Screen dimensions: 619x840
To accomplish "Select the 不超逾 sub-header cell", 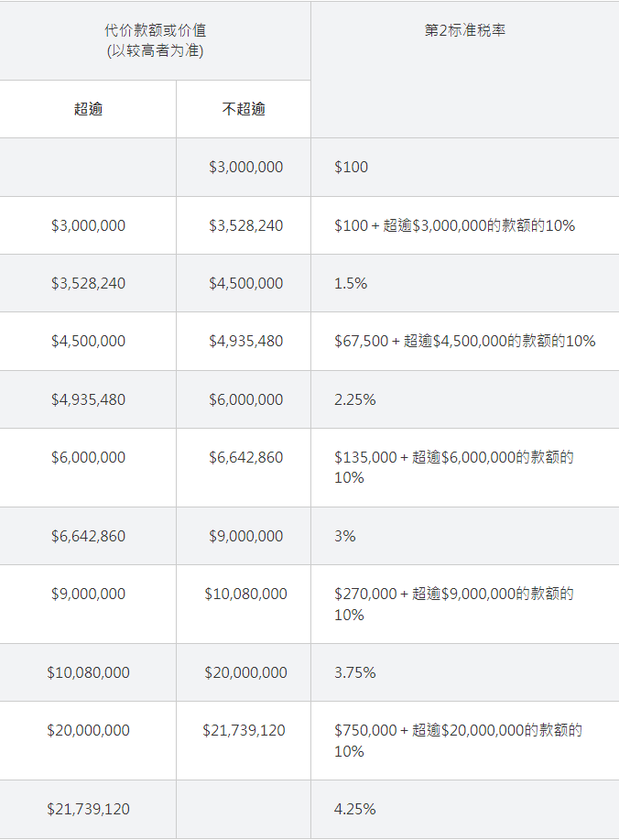I will point(244,109).
